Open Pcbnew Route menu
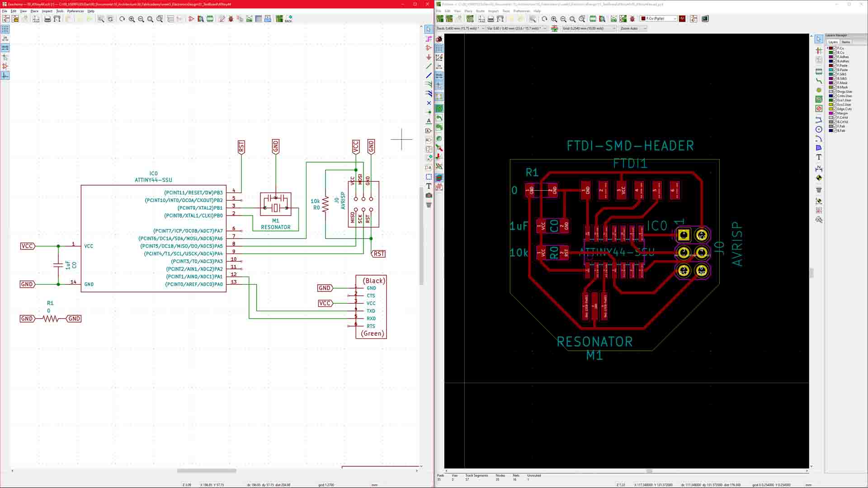 click(480, 11)
